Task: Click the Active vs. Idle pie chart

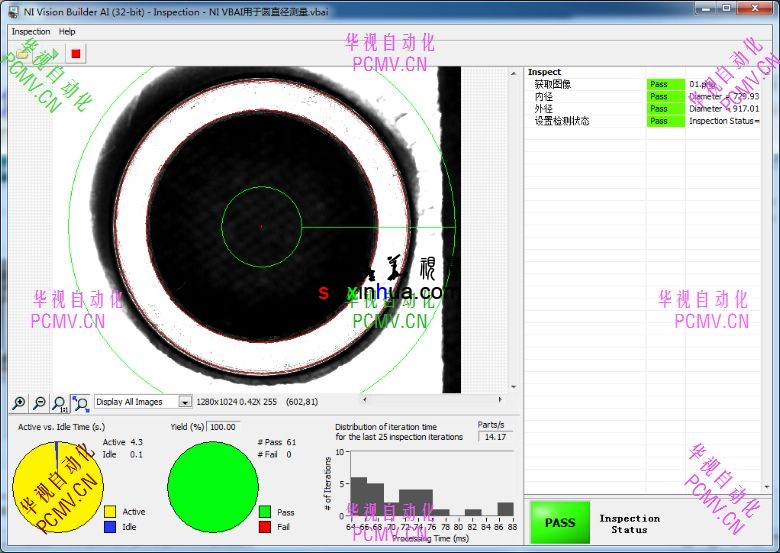Action: (58, 487)
